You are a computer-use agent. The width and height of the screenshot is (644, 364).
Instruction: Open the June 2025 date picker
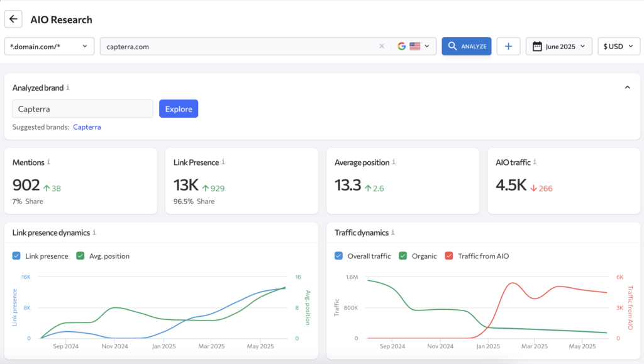pyautogui.click(x=558, y=46)
